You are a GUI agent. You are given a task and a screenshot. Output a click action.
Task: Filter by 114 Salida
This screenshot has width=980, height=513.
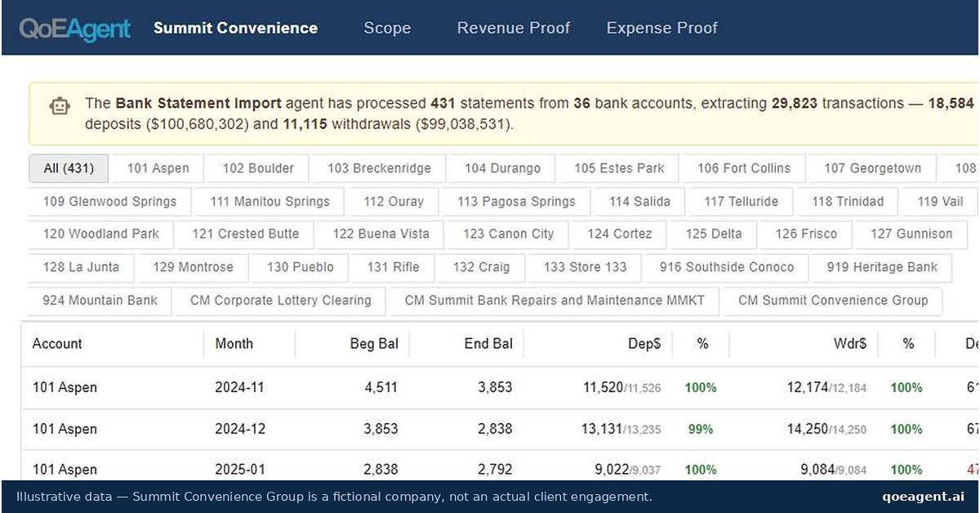tap(639, 202)
